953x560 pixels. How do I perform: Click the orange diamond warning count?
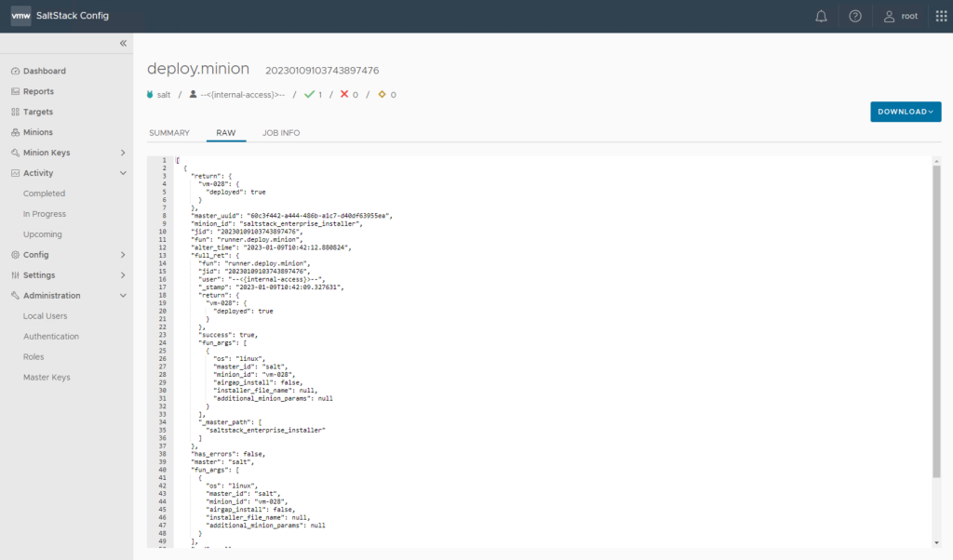(x=386, y=94)
